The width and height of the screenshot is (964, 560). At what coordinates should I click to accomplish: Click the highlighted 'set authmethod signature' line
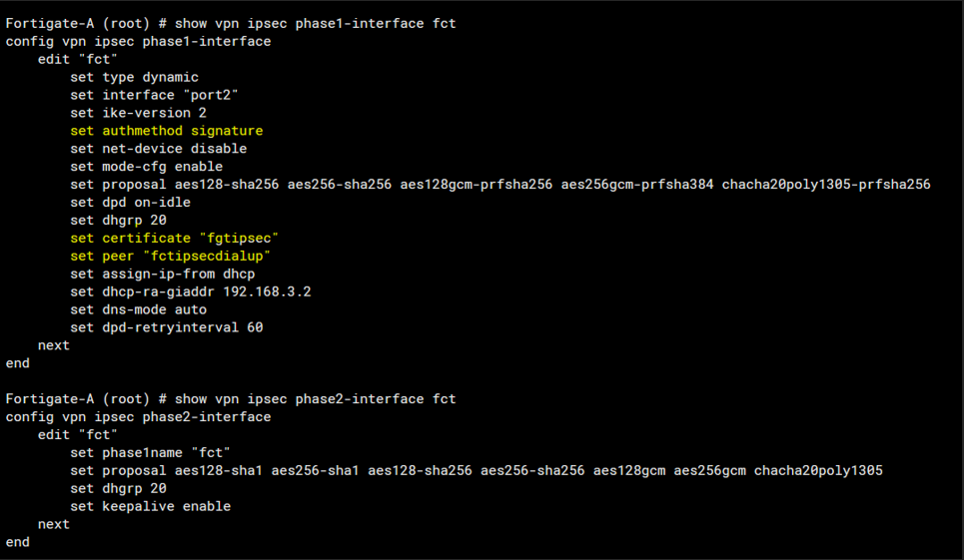pos(166,131)
